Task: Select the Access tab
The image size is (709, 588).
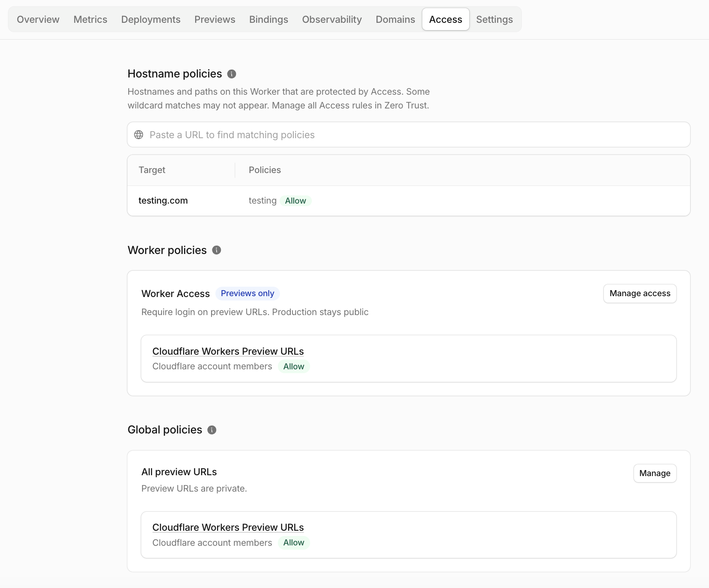Action: [446, 19]
